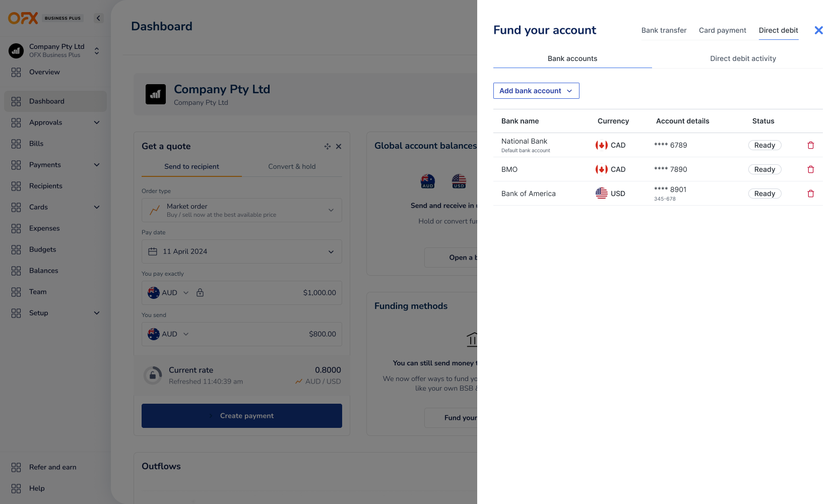Click the Overview sidebar icon
The width and height of the screenshot is (839, 504).
[x=16, y=72]
